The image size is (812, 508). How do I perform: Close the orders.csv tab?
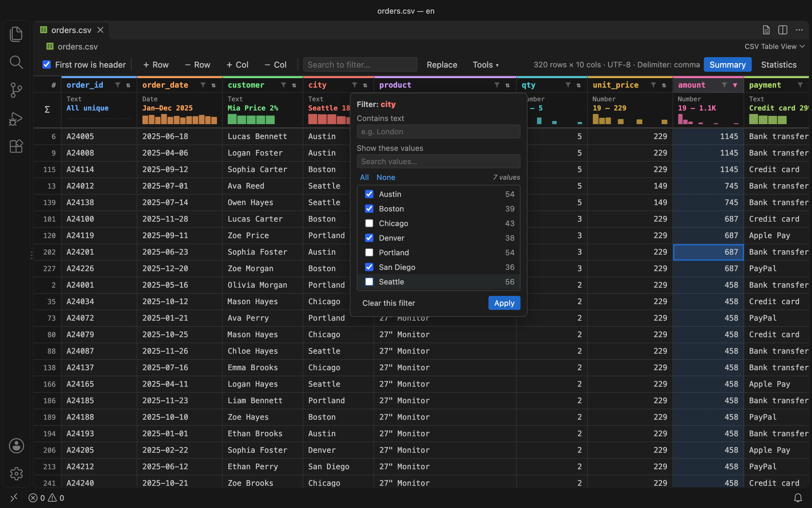point(100,30)
